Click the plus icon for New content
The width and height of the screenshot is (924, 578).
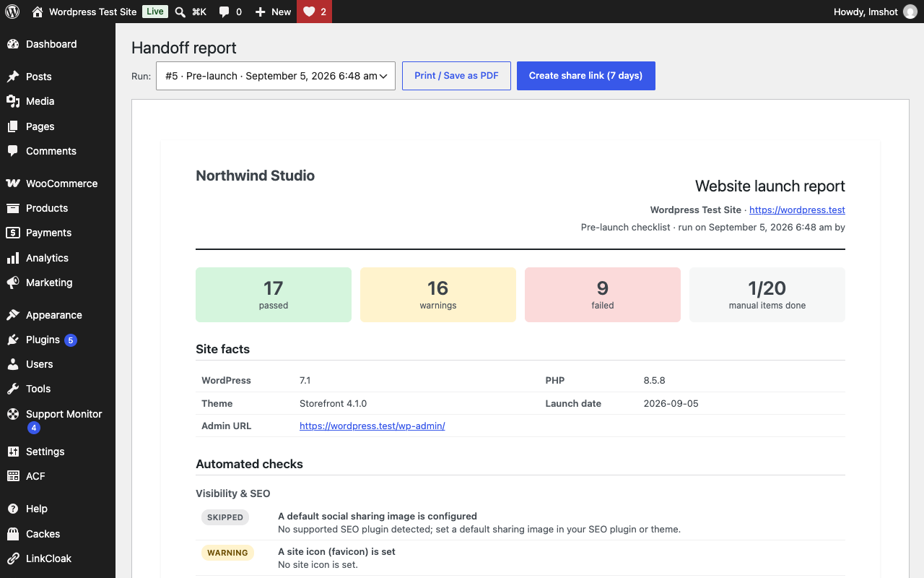[x=261, y=12]
